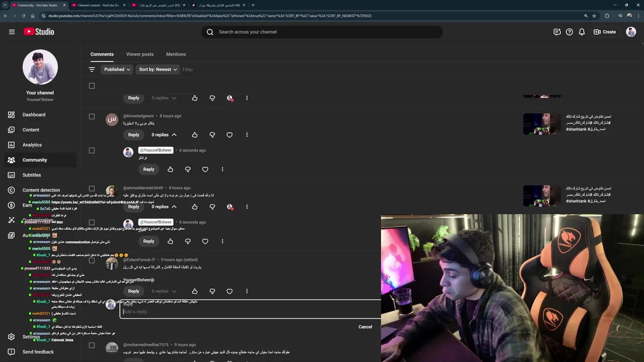Like the @Knowledgewor comment
The height and width of the screenshot is (362, 644).
pos(195,135)
